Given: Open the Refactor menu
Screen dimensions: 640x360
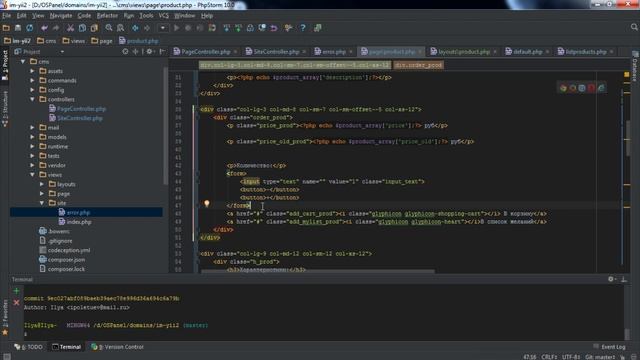Looking at the screenshot, I should coord(107,16).
